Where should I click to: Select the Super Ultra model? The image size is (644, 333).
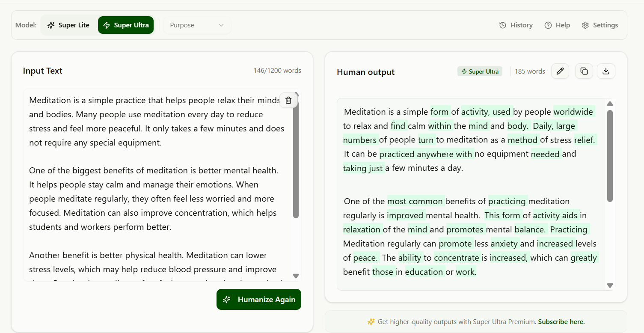(x=126, y=25)
